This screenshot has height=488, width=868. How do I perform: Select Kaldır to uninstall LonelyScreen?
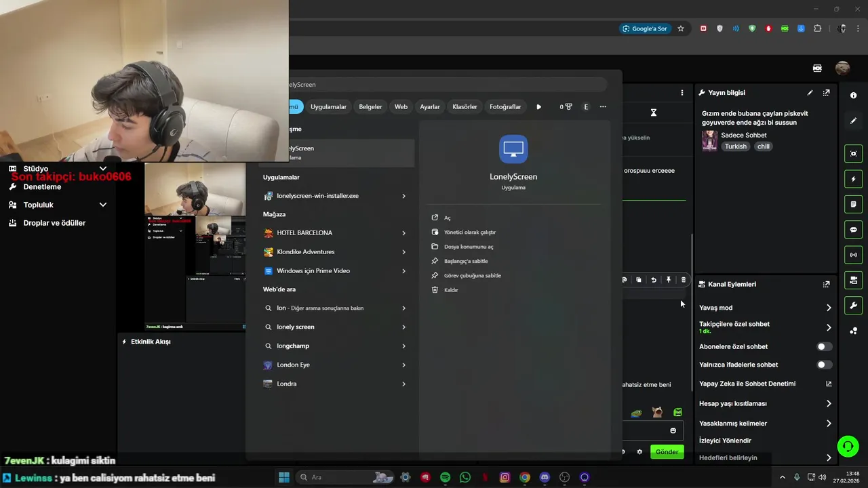coord(450,289)
